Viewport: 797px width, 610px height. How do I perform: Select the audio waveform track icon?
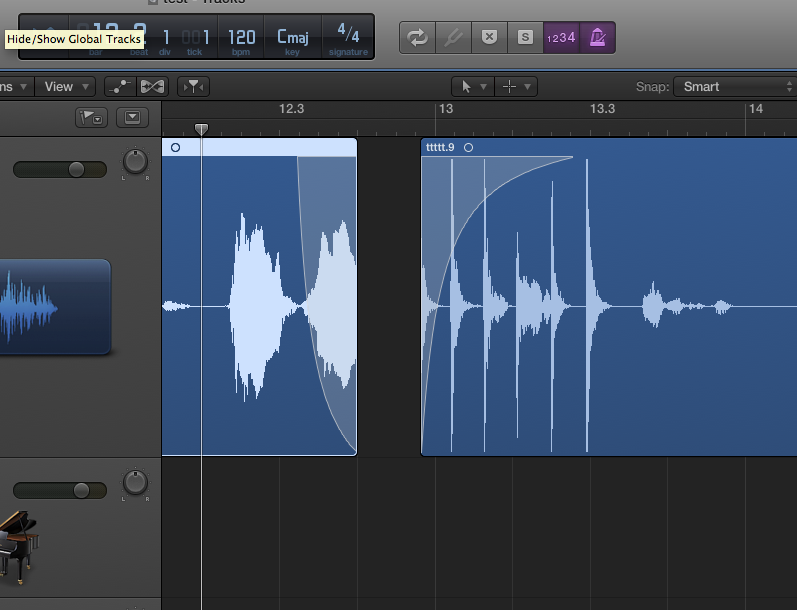pos(55,307)
